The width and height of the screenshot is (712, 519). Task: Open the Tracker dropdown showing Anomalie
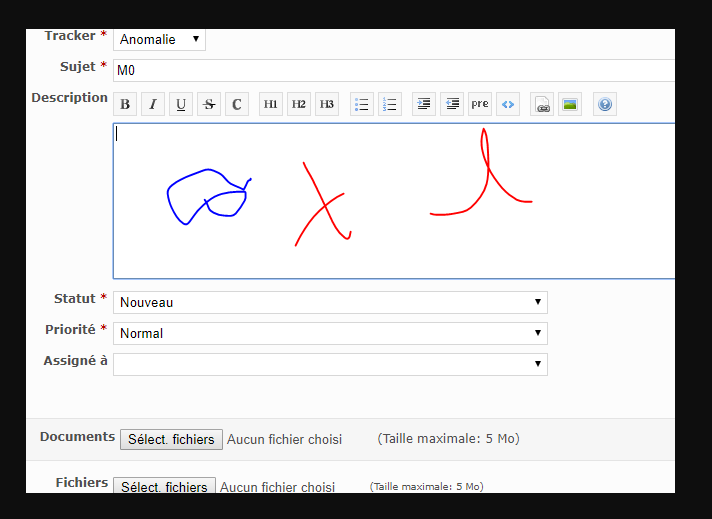pos(159,40)
